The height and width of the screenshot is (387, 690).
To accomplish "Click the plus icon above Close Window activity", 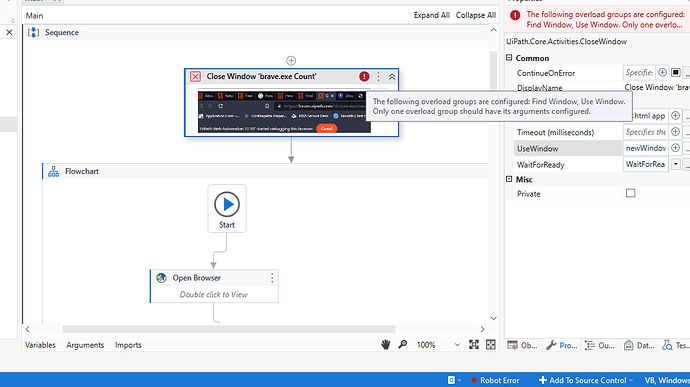I will pos(291,60).
